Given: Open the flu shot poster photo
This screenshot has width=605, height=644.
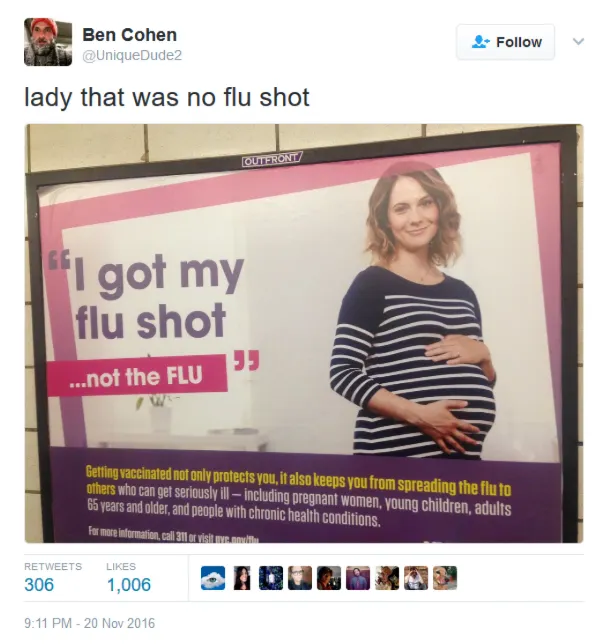Looking at the screenshot, I should pos(304,334).
